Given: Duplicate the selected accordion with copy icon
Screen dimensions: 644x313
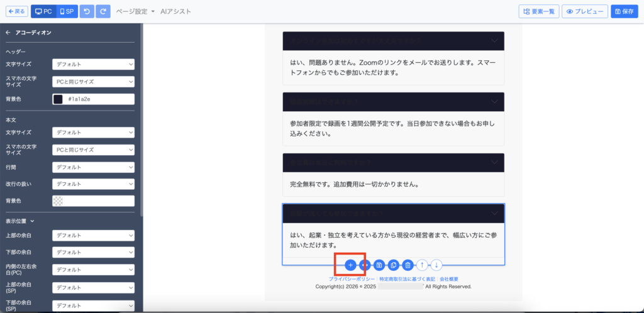Looking at the screenshot, I should click(x=394, y=265).
